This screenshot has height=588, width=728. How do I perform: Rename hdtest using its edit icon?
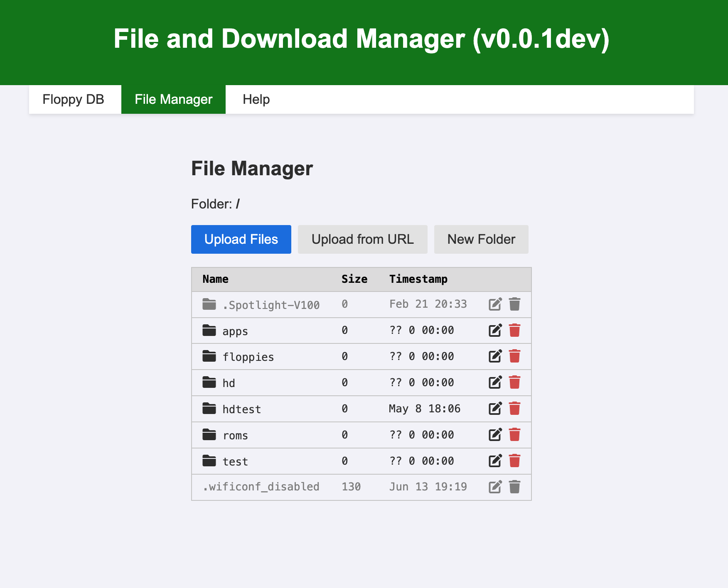point(495,409)
